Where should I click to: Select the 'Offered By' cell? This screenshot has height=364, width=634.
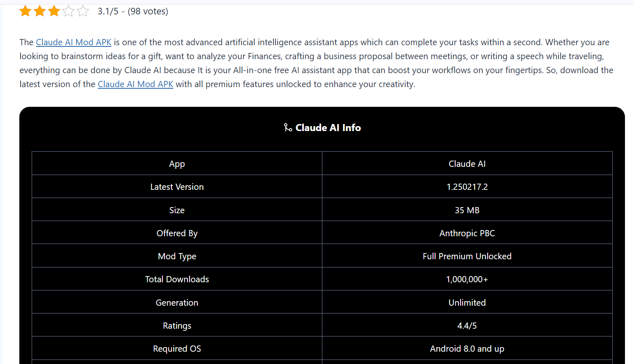click(x=177, y=233)
